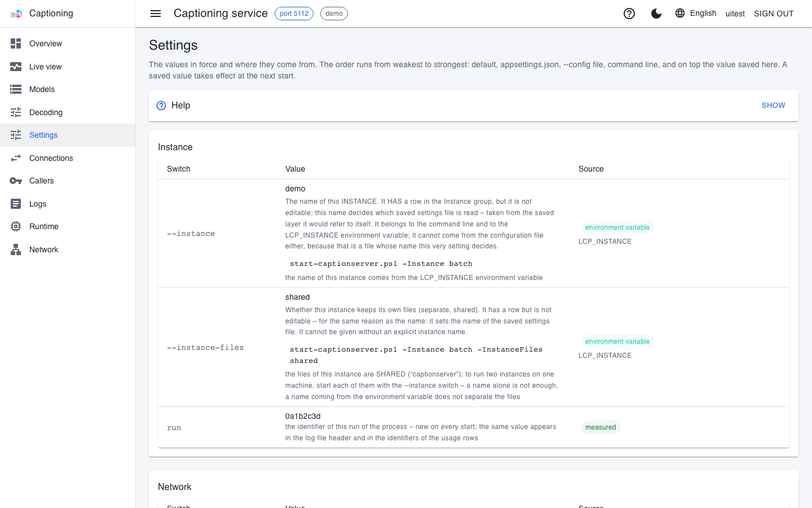This screenshot has width=812, height=508.
Task: Click the shared value text
Action: click(x=298, y=297)
